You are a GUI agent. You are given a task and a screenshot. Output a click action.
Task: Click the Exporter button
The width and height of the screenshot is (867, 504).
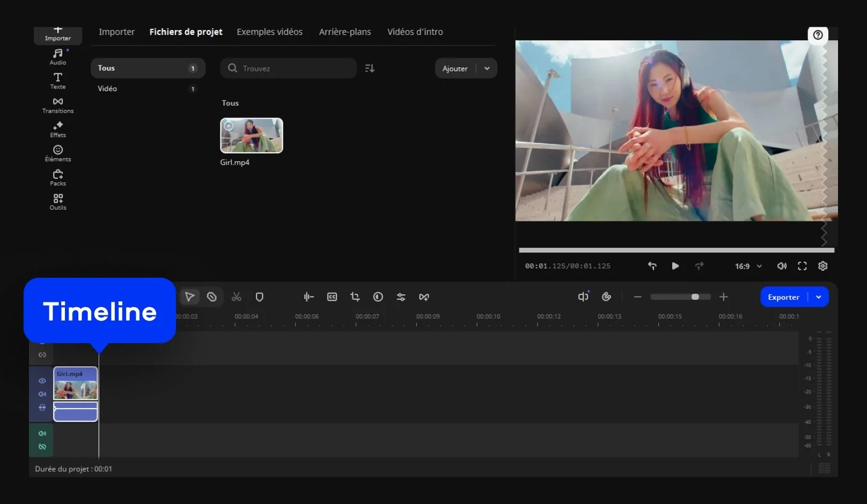[x=783, y=297]
